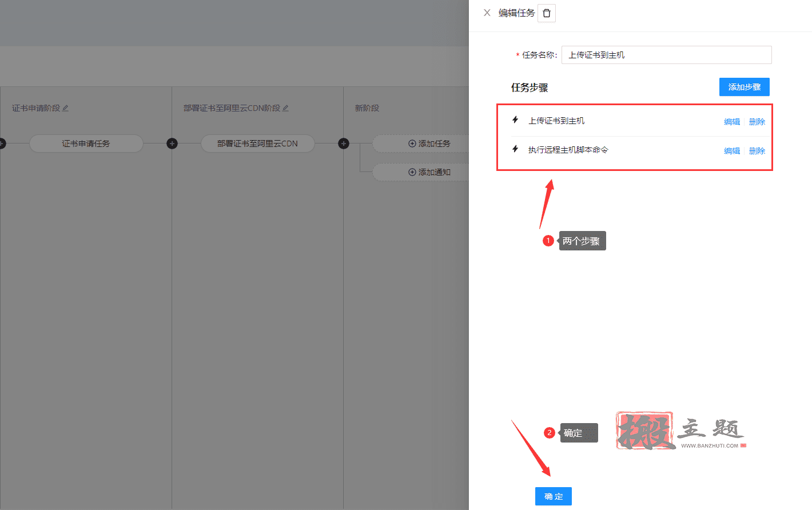Edit the 部署证书至阿里云CDN阶段 name via pencil icon

(286, 108)
